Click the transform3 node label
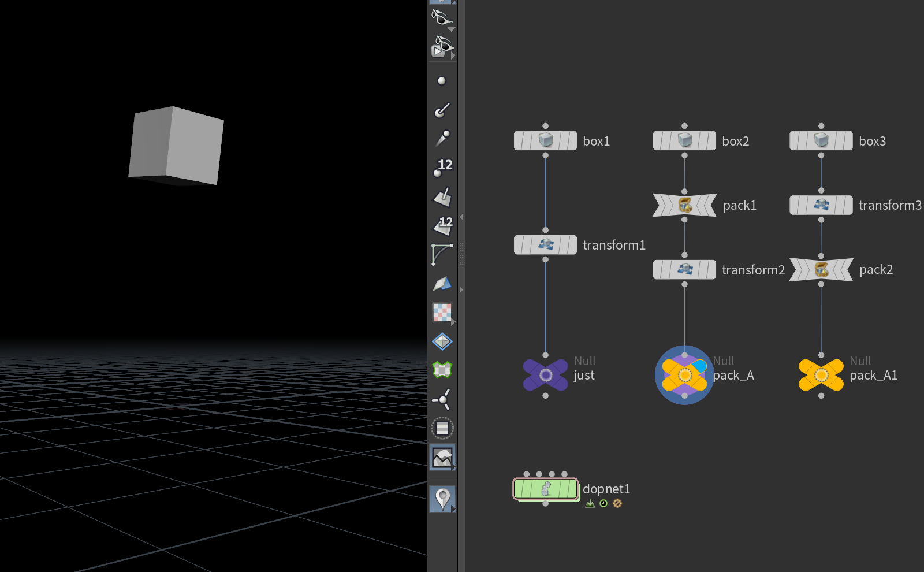Image resolution: width=924 pixels, height=572 pixels. [x=891, y=205]
